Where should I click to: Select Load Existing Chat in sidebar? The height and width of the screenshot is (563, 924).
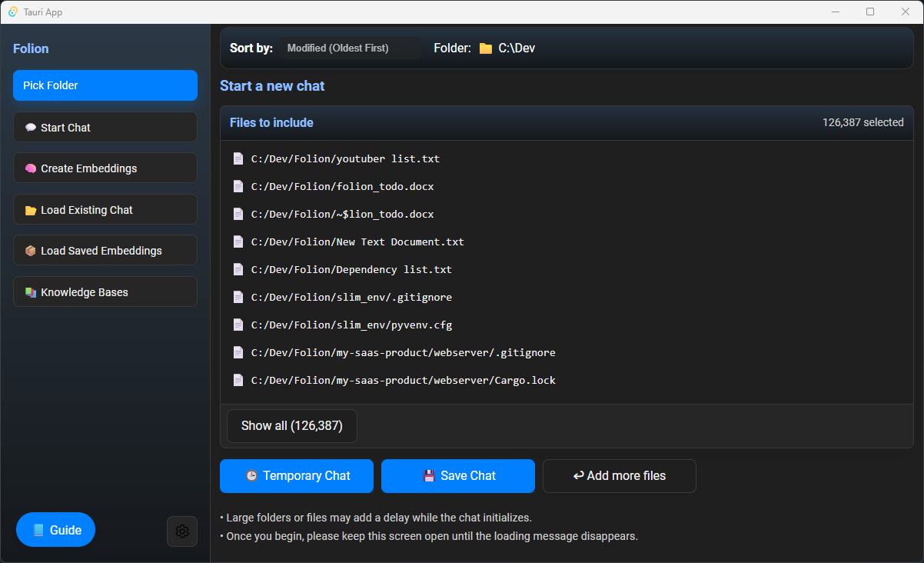tap(105, 210)
